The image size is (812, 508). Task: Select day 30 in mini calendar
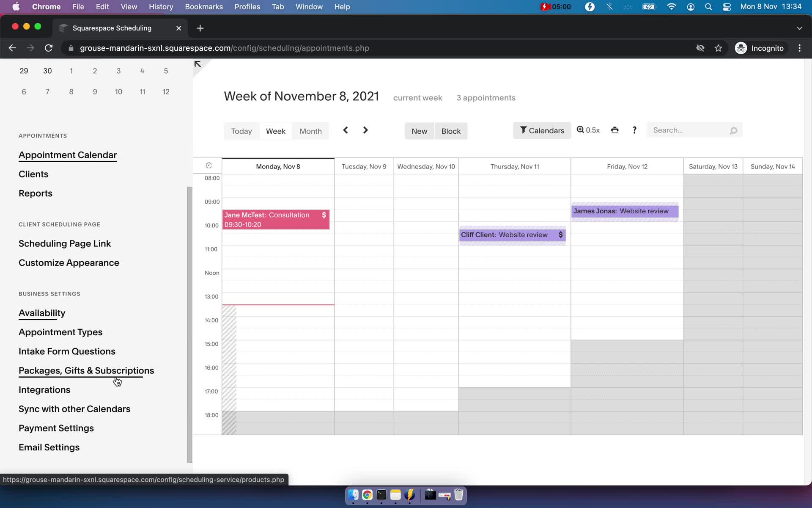point(47,71)
